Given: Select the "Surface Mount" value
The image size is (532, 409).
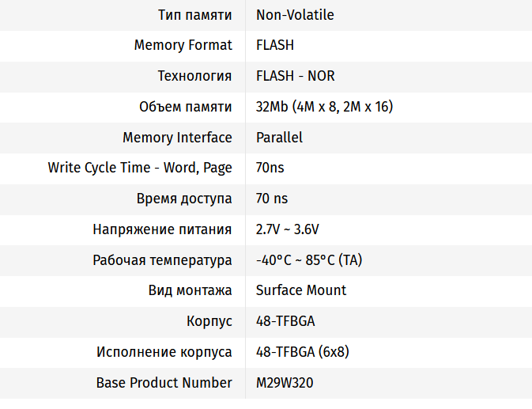Looking at the screenshot, I should [x=301, y=290].
